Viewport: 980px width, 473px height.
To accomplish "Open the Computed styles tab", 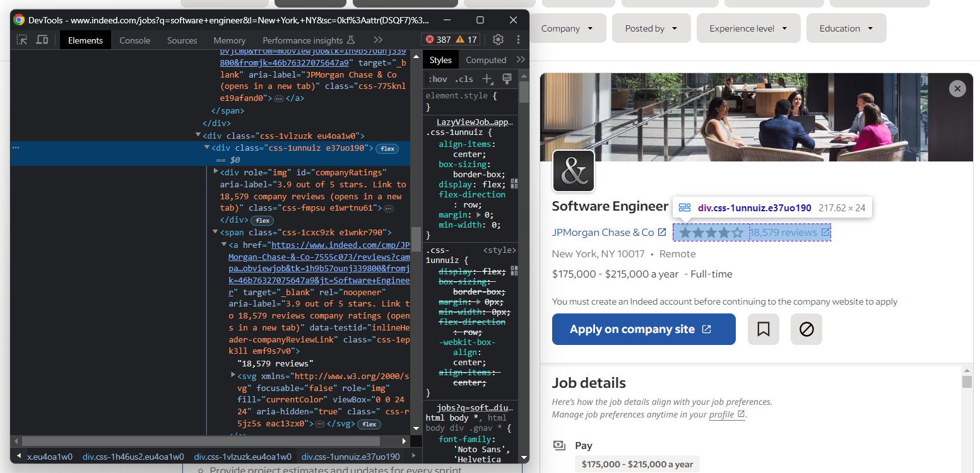I will tap(486, 60).
